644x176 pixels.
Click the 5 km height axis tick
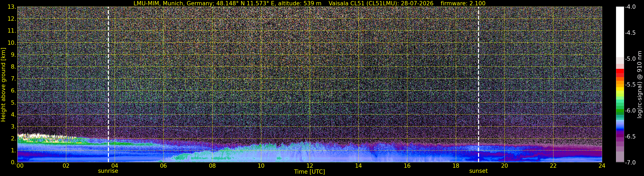pyautogui.click(x=13, y=103)
